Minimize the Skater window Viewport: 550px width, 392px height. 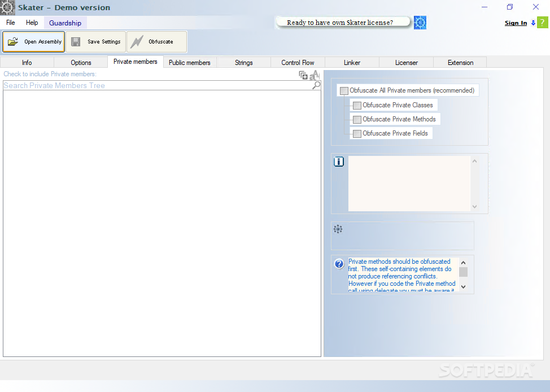[484, 7]
